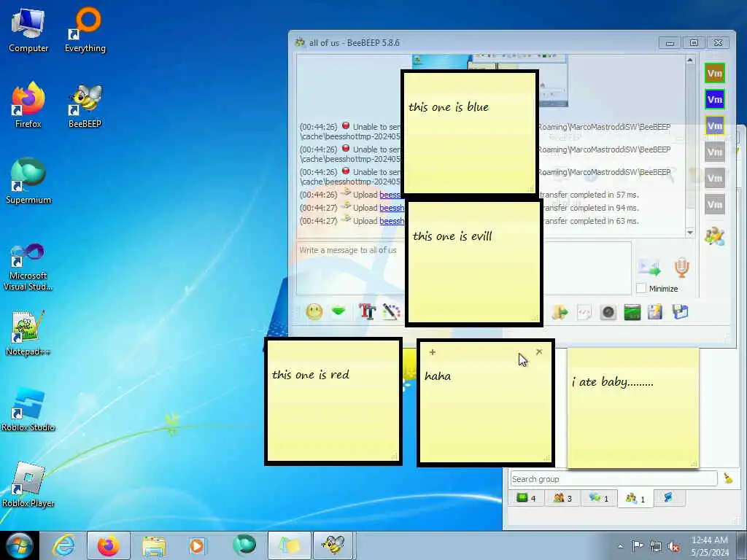The image size is (747, 560).
Task: Switch to the chats tab showing 1
Action: click(599, 498)
